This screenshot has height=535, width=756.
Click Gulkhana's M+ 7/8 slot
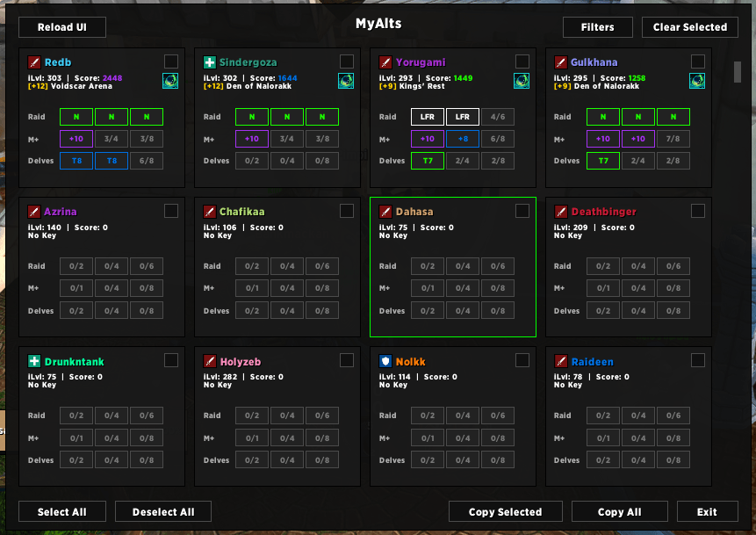[673, 139]
